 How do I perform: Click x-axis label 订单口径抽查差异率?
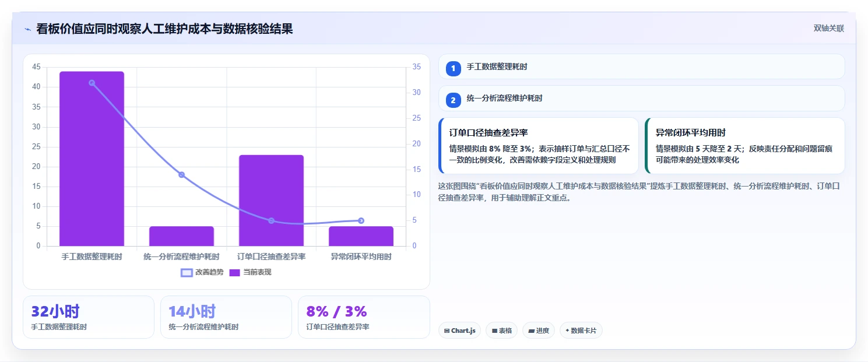coord(272,256)
